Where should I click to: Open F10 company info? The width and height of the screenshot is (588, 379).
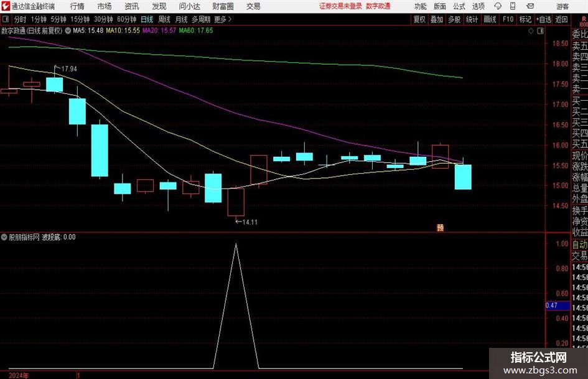click(x=508, y=19)
